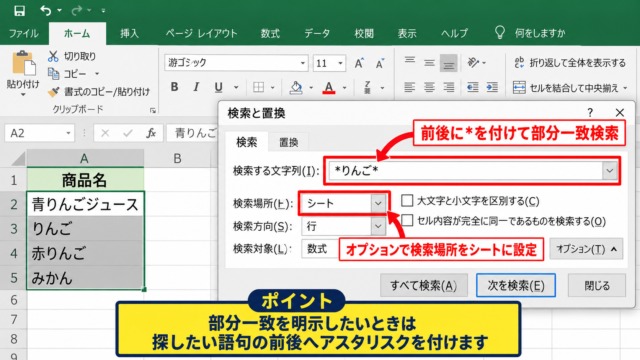Click the Select All corner triangle

point(18,158)
